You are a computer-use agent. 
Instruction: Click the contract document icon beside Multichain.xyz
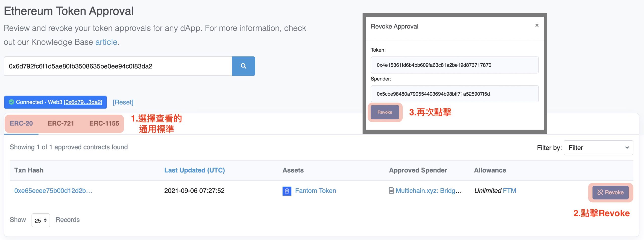pyautogui.click(x=391, y=191)
